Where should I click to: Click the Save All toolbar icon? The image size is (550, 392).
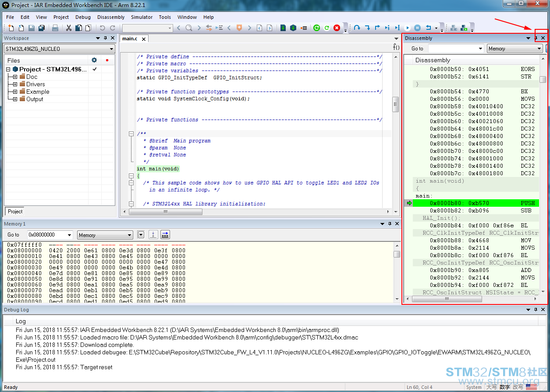click(41, 28)
